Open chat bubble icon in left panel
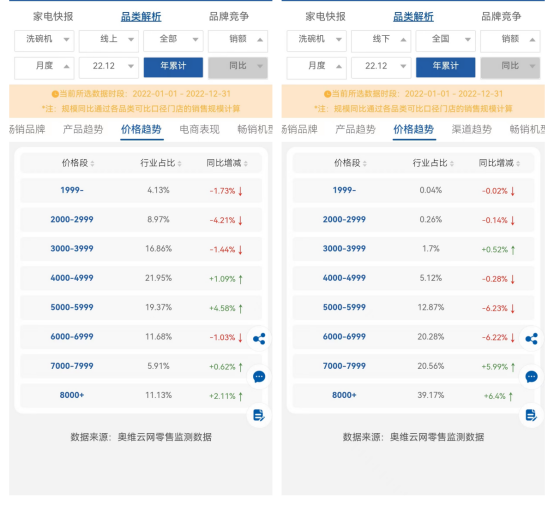The width and height of the screenshot is (554, 505). tap(259, 376)
